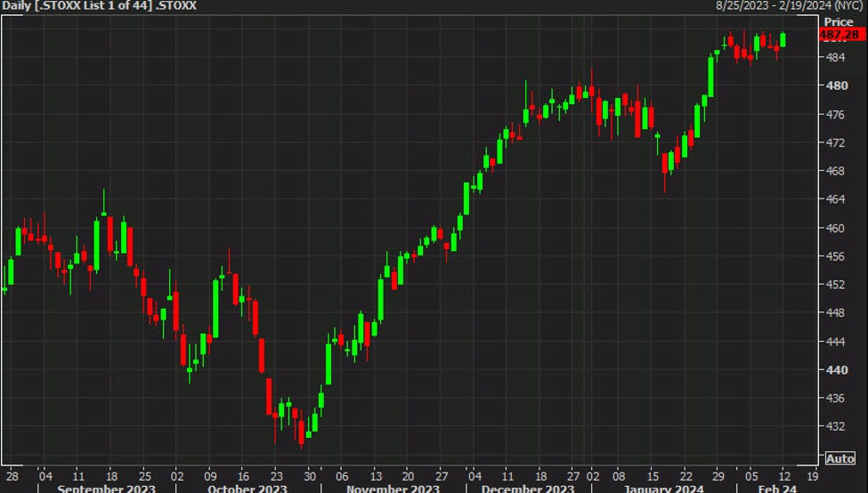Click the 464 price axis label
The image size is (868, 493).
(835, 198)
